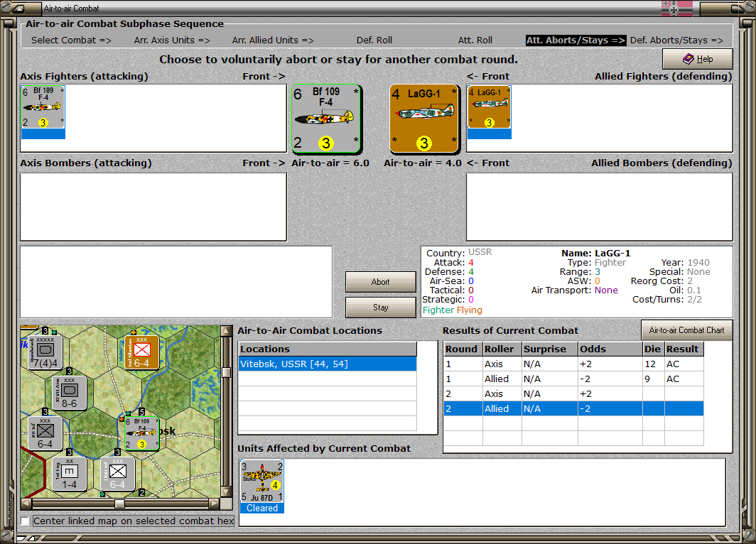Select the Def. Aborts/Stays subphase step
Screen dimensions: 756x544
(676, 40)
